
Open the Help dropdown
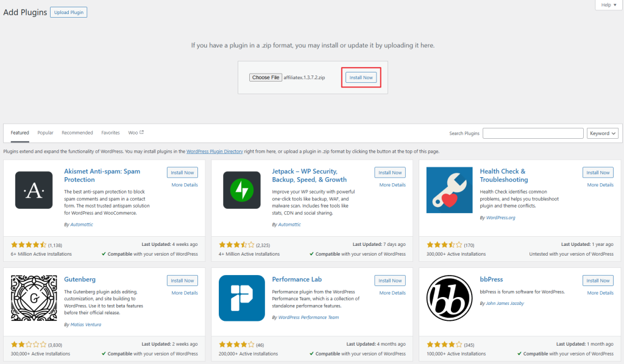[609, 5]
